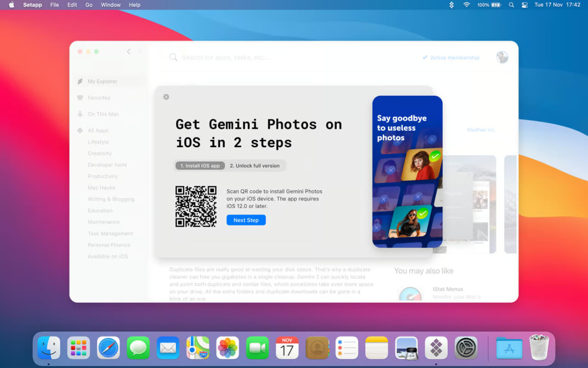
Task: Open Calendar from the Dock
Action: click(287, 348)
